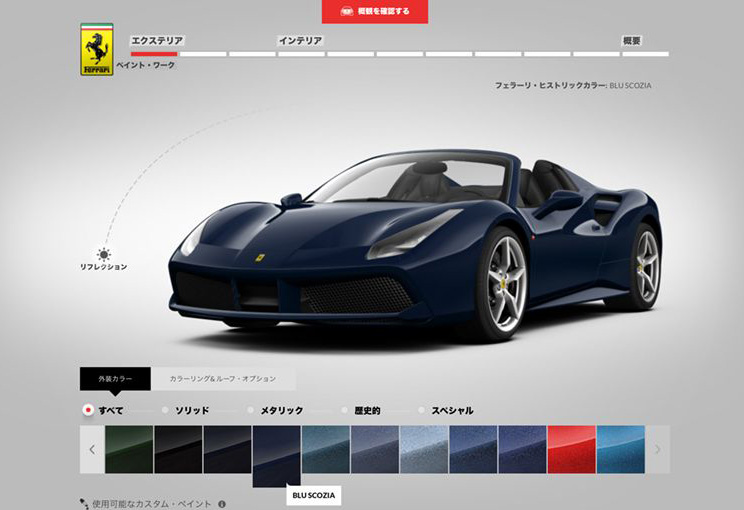This screenshot has width=744, height=510.
Task: Click the 使用可能なカスタム・ペイント link
Action: tap(150, 504)
